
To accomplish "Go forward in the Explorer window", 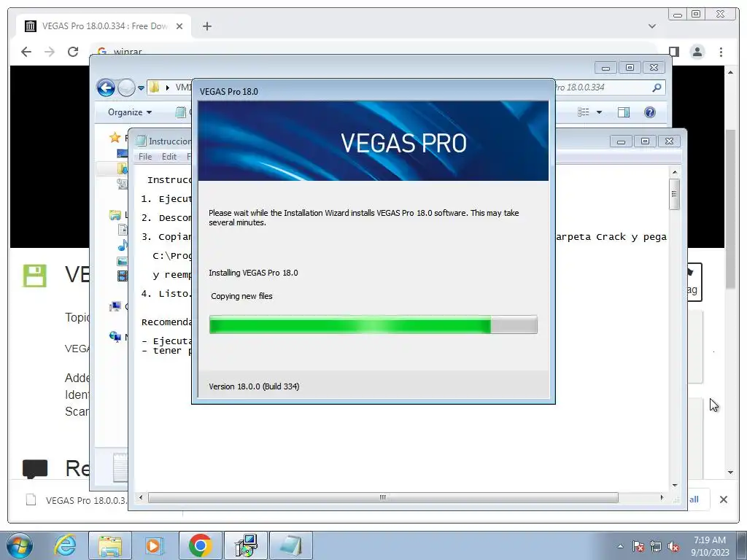I will 126,87.
